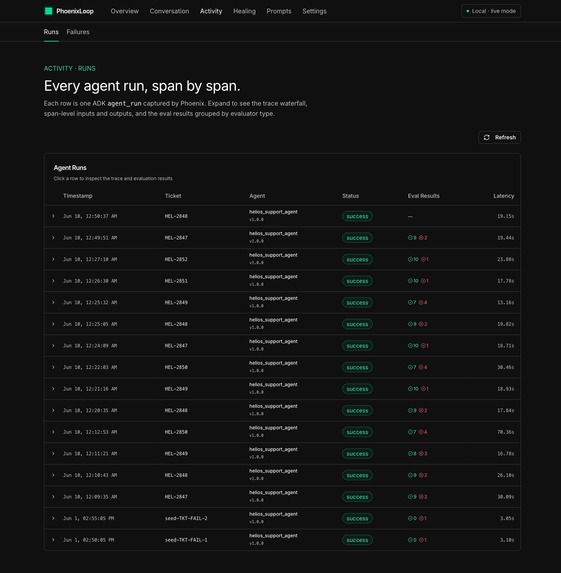Click the Local · live mode indicator
This screenshot has width=561, height=573.
tap(491, 11)
